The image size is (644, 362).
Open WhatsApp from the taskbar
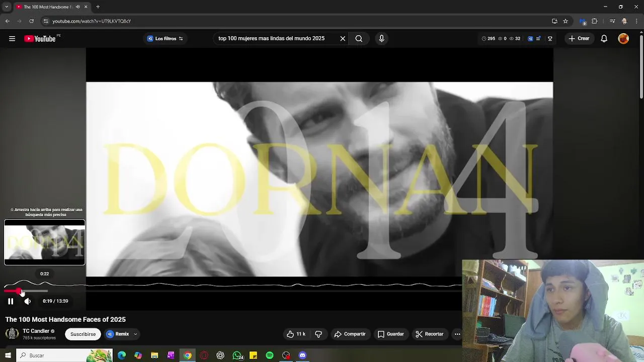pos(237,355)
